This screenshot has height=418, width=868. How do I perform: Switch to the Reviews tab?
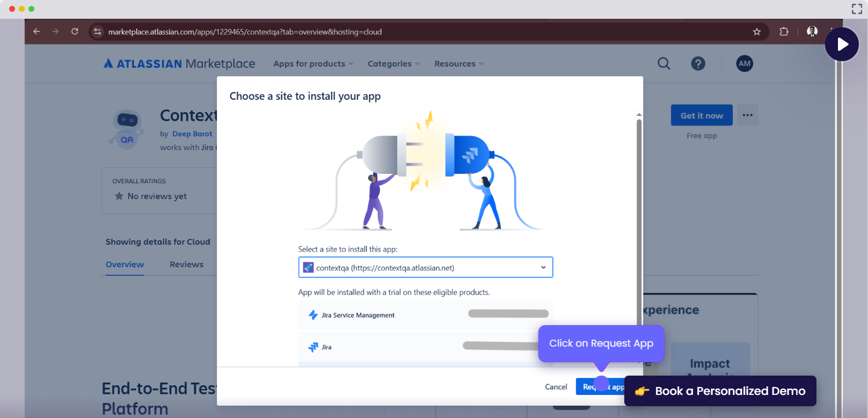[x=186, y=265]
